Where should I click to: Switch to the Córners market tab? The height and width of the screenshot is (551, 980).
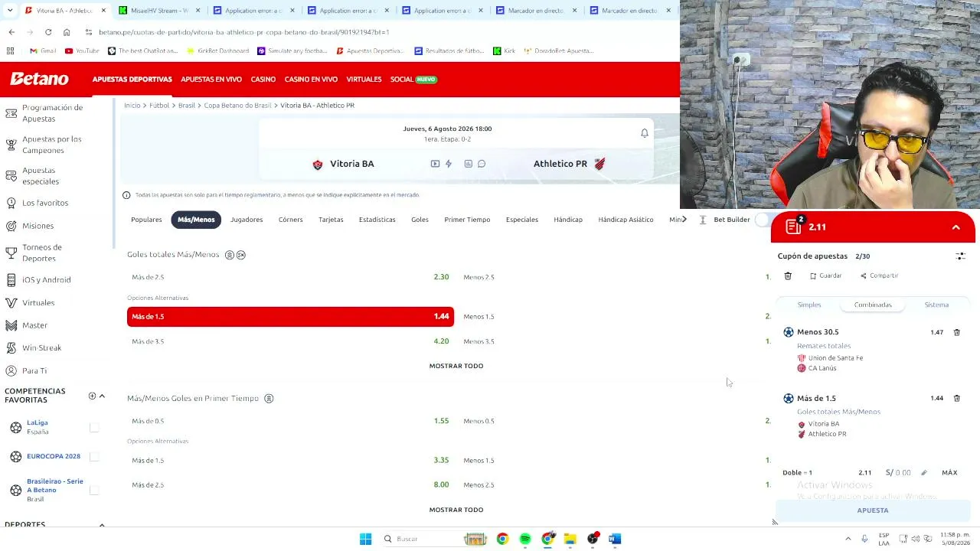point(290,220)
